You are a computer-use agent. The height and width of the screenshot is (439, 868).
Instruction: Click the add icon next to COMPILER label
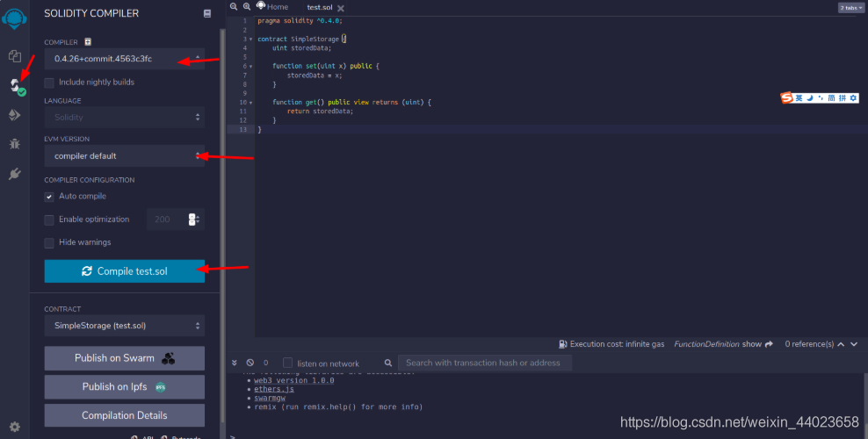[x=88, y=41]
